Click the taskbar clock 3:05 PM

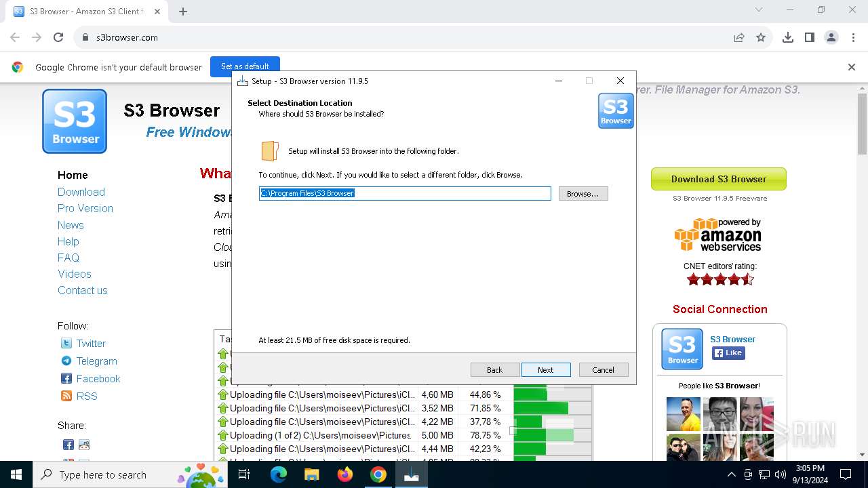click(810, 474)
